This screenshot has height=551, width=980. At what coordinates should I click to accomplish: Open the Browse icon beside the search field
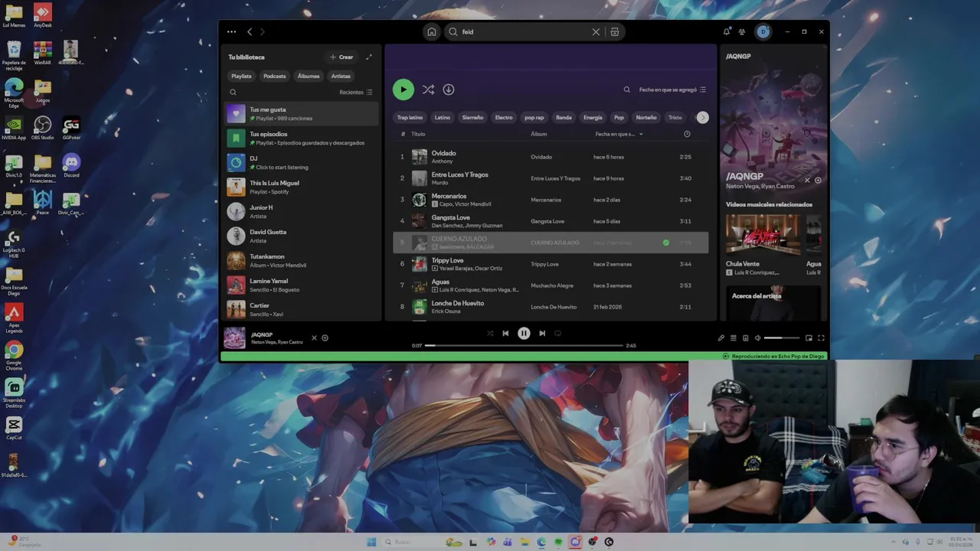tap(615, 32)
